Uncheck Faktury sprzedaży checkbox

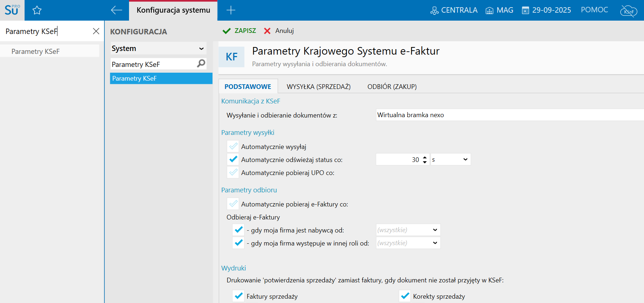coord(239,296)
